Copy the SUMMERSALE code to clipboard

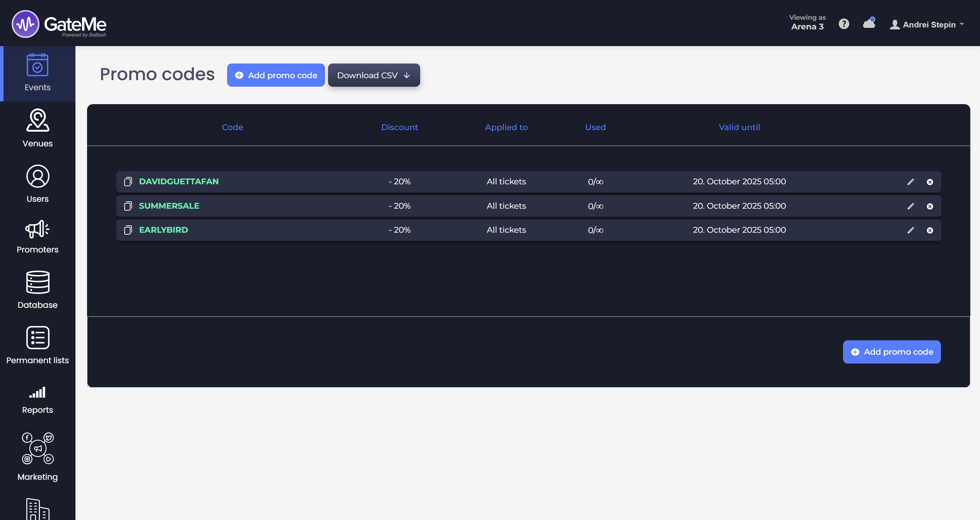click(x=128, y=206)
